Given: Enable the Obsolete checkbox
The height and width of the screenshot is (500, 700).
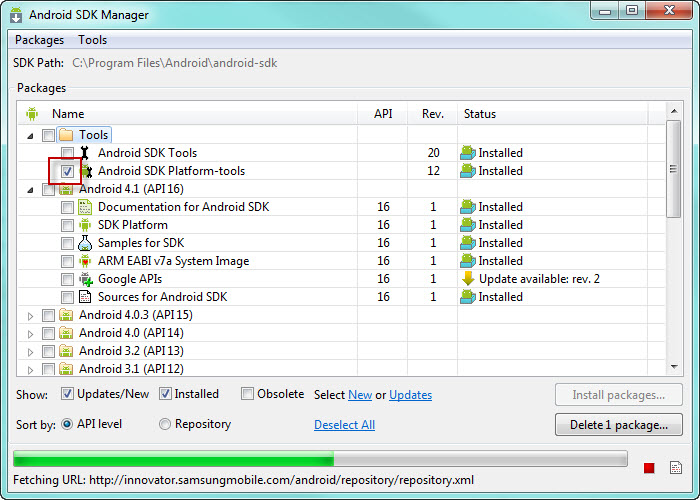Looking at the screenshot, I should coord(247,394).
